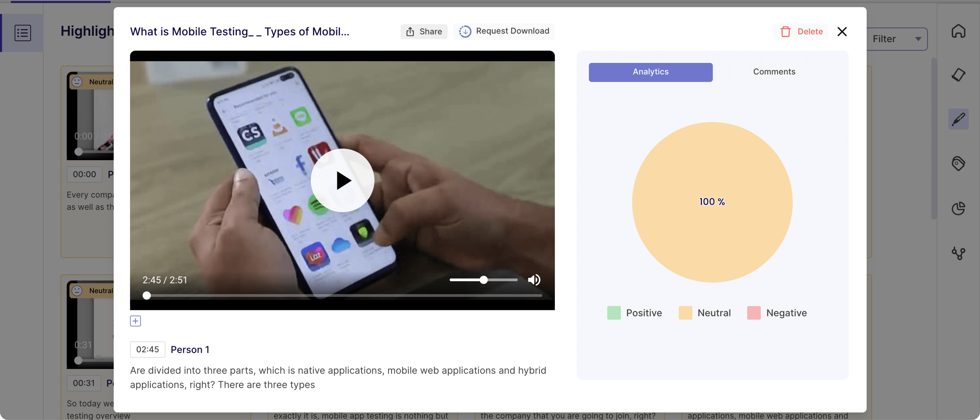The width and height of the screenshot is (980, 420).
Task: Click the plus icon below the video
Action: tap(135, 321)
